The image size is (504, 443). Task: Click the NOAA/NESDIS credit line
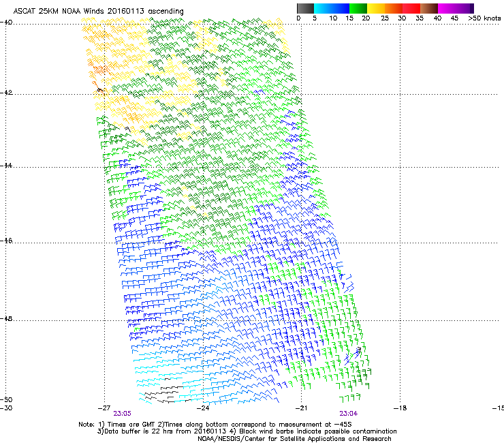[294, 439]
